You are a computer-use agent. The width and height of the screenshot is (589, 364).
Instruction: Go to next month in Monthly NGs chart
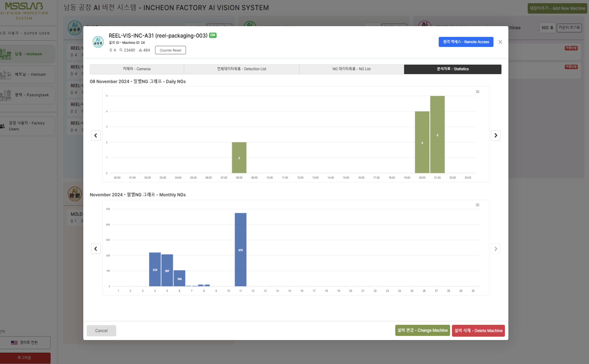pos(496,249)
